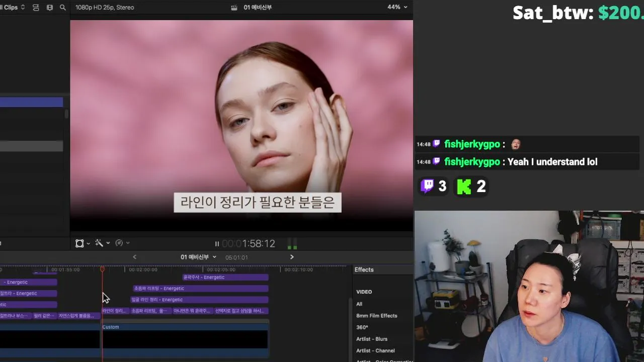Click the 00:02:05:00 ruler mark
The height and width of the screenshot is (362, 644).
(221, 270)
